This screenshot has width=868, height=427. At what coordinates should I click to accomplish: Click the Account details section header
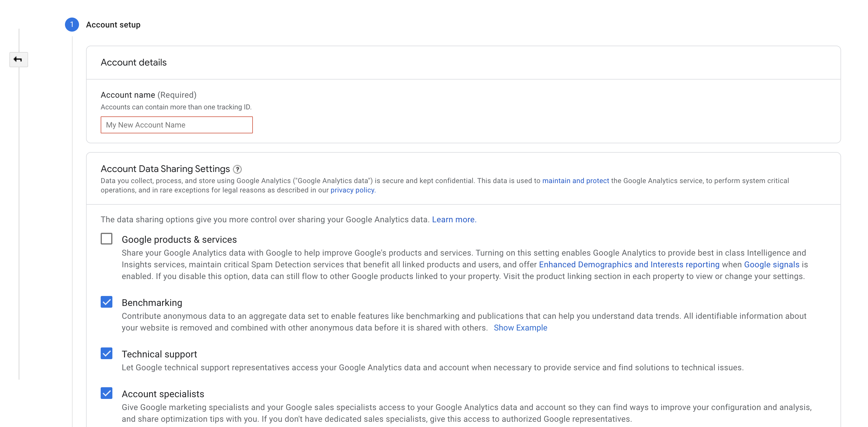point(133,63)
